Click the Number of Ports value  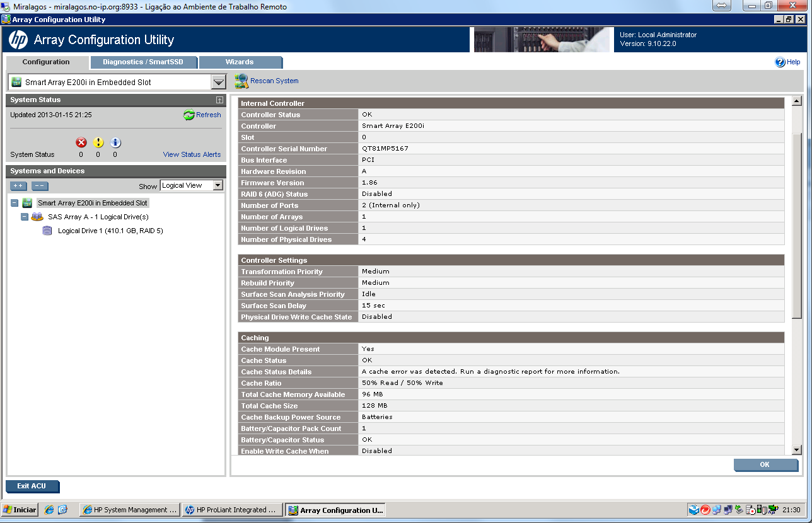[391, 205]
